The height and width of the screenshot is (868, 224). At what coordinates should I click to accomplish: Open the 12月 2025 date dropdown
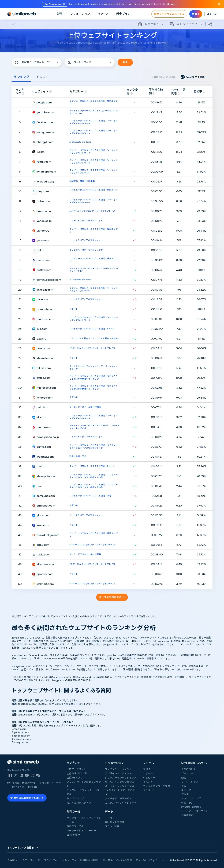coord(151,24)
